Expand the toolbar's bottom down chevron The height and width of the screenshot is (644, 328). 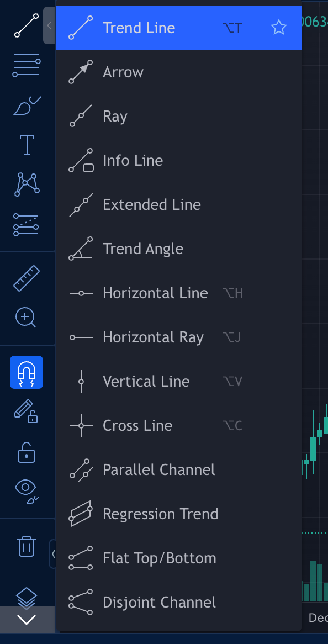pyautogui.click(x=27, y=620)
